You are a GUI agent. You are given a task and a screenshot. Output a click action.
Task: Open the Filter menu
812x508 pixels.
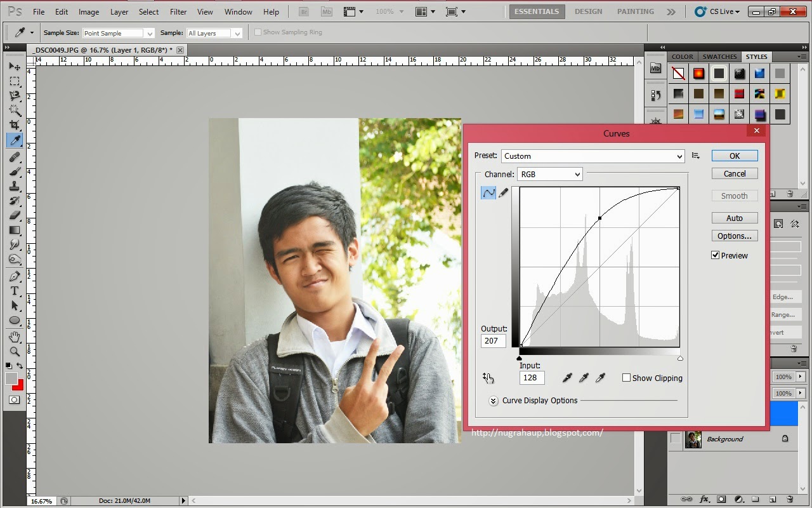coord(178,12)
